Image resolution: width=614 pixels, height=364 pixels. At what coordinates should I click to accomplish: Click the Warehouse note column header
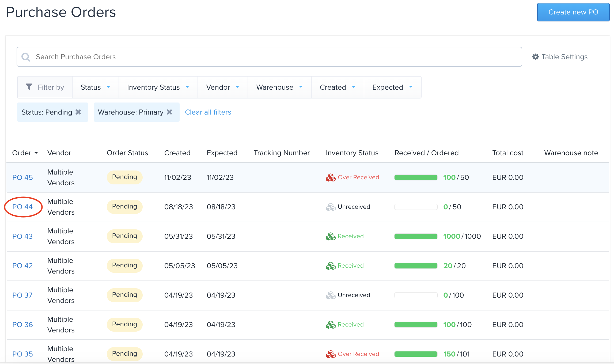pos(571,153)
